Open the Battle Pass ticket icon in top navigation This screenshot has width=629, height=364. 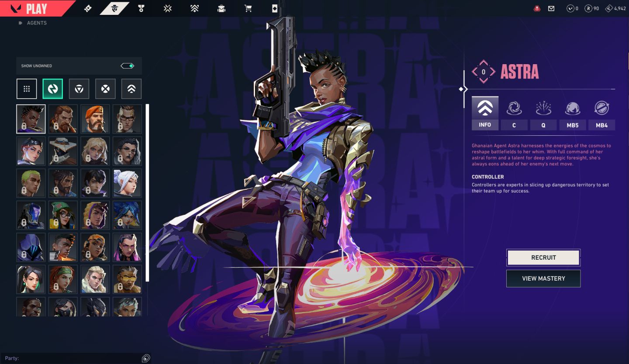[x=88, y=8]
